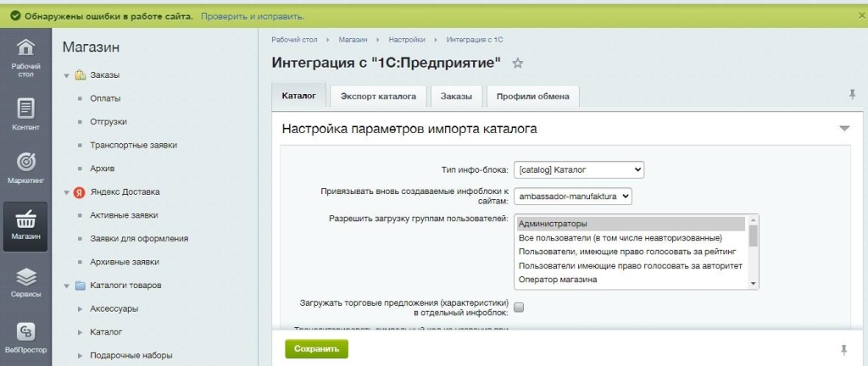Collapse the import settings section arrow
Screen dimensions: 868x366
844,129
